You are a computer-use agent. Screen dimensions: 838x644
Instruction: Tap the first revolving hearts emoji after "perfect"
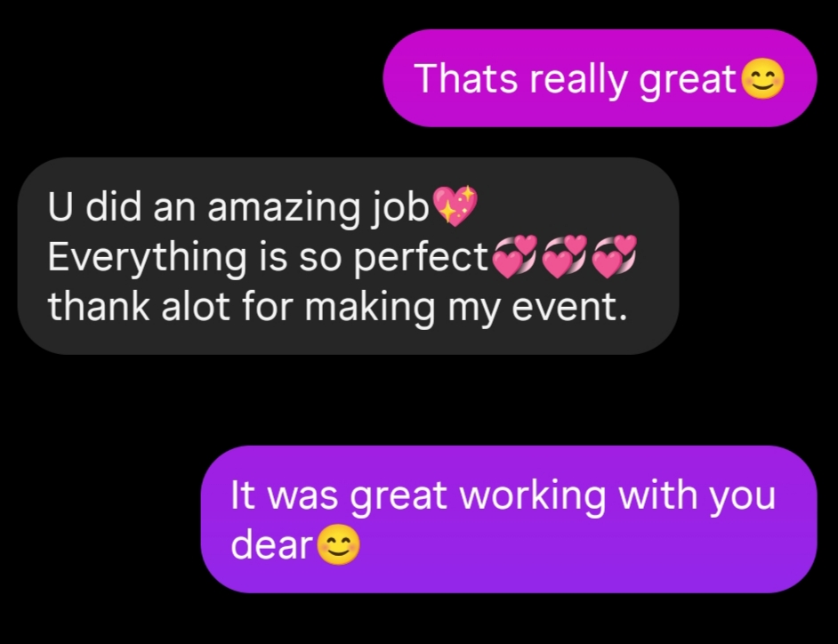[514, 256]
